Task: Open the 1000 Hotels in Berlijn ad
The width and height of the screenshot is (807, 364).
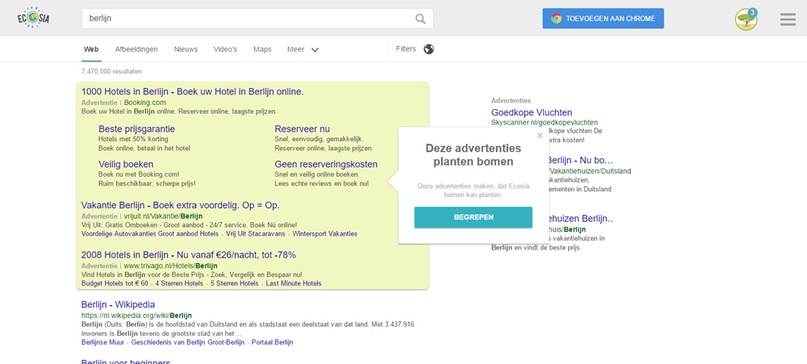Action: pyautogui.click(x=192, y=92)
